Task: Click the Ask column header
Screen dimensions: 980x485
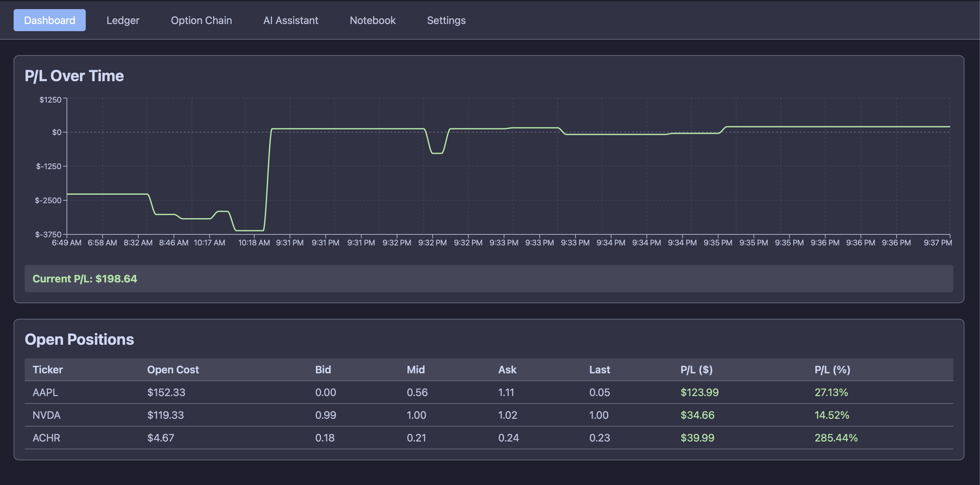Action: coord(507,370)
